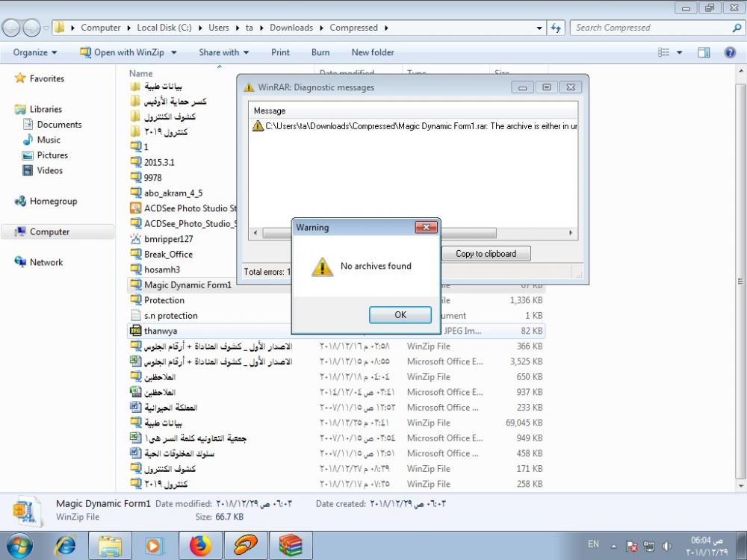
Task: Click Local Disk (C:) in the breadcrumb
Action: (x=164, y=28)
